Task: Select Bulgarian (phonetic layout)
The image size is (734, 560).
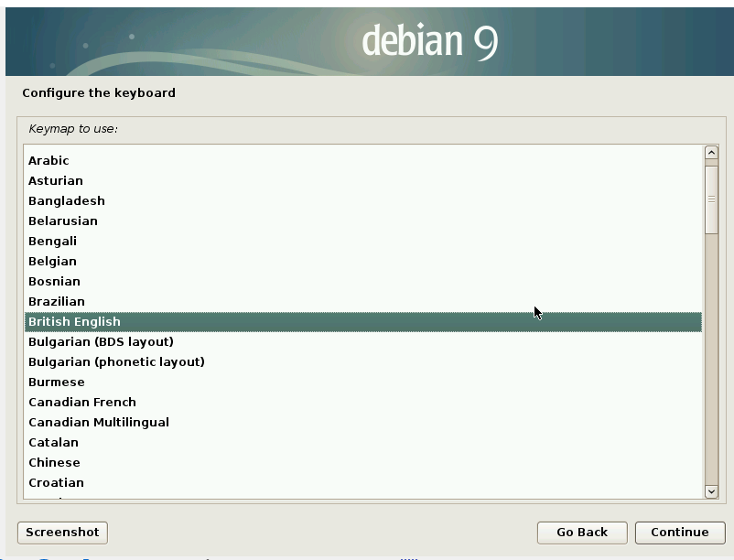Action: pos(116,362)
